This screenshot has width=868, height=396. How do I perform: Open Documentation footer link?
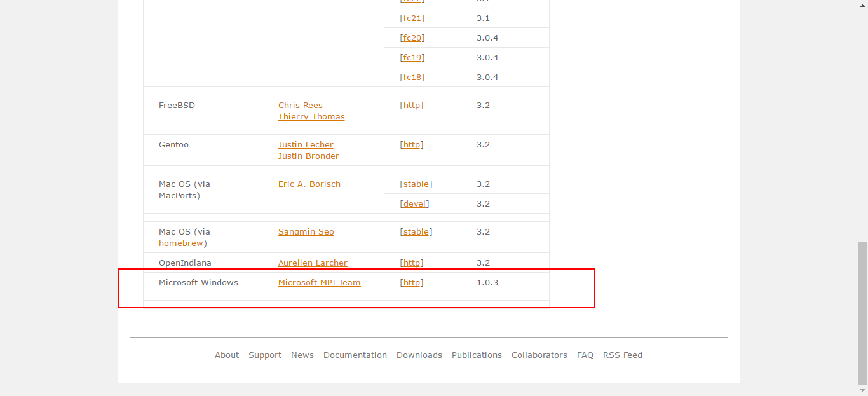point(355,355)
